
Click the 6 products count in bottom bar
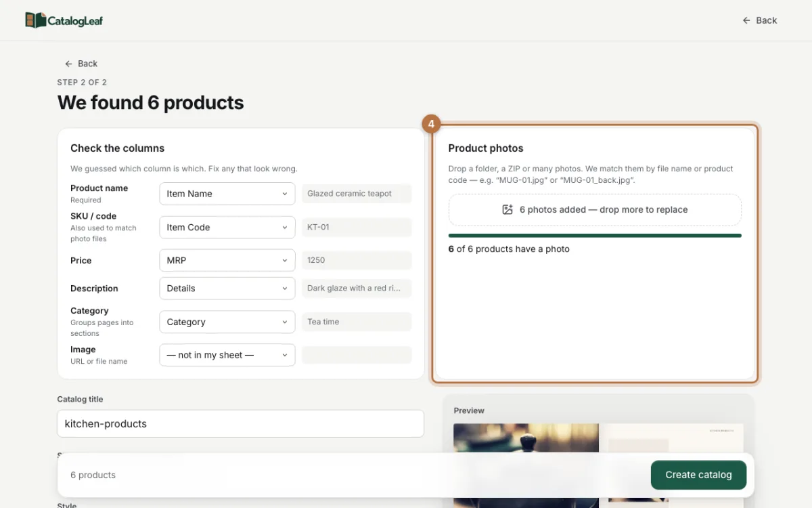pyautogui.click(x=93, y=475)
